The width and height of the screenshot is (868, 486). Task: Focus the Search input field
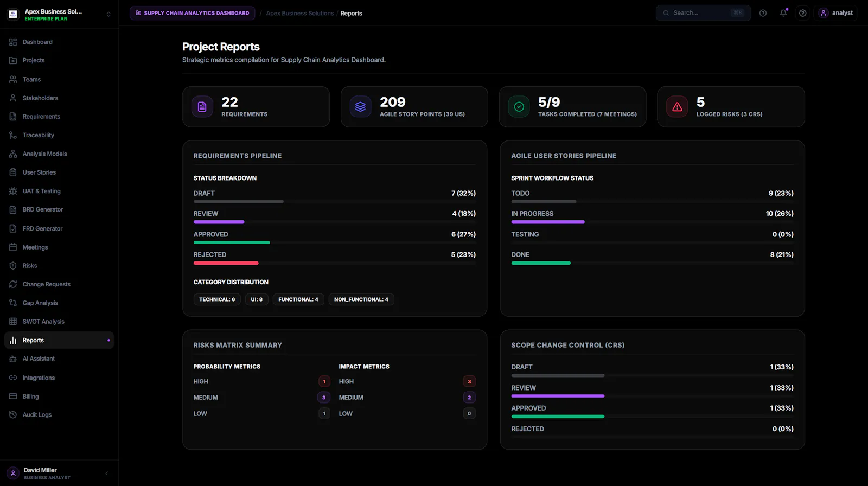(x=703, y=13)
